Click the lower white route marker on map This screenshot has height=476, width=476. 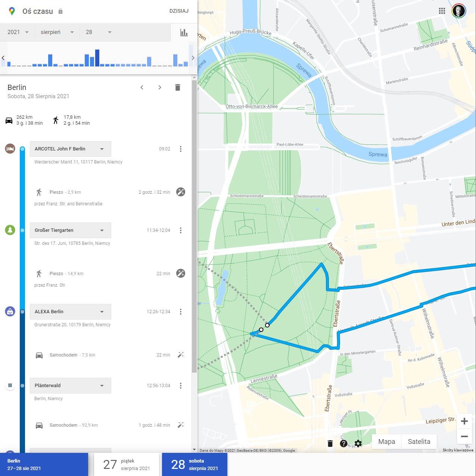coord(261,330)
